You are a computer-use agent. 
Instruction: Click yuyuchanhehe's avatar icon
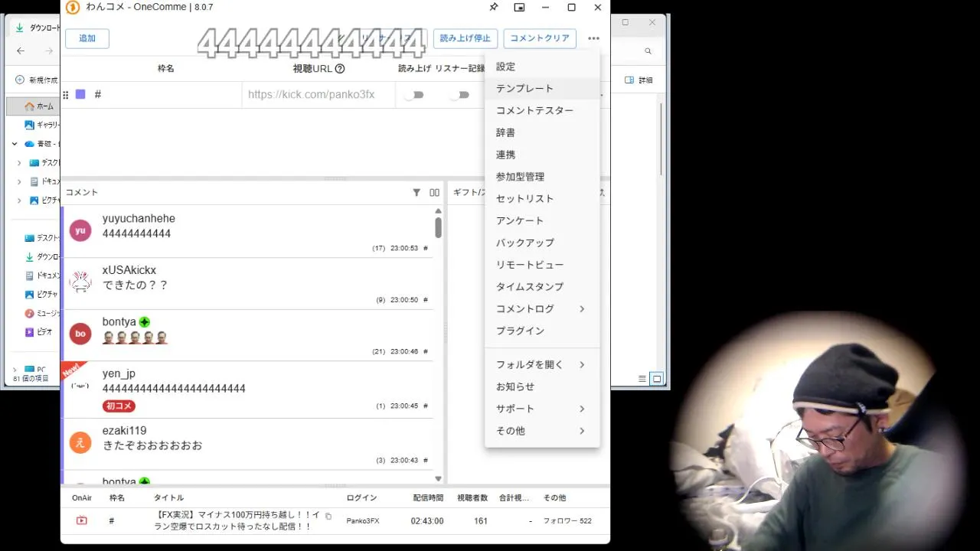(80, 230)
